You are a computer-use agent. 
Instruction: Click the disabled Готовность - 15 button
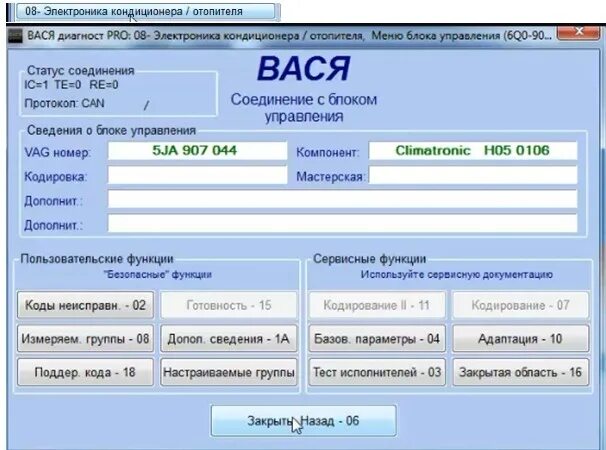coord(229,305)
